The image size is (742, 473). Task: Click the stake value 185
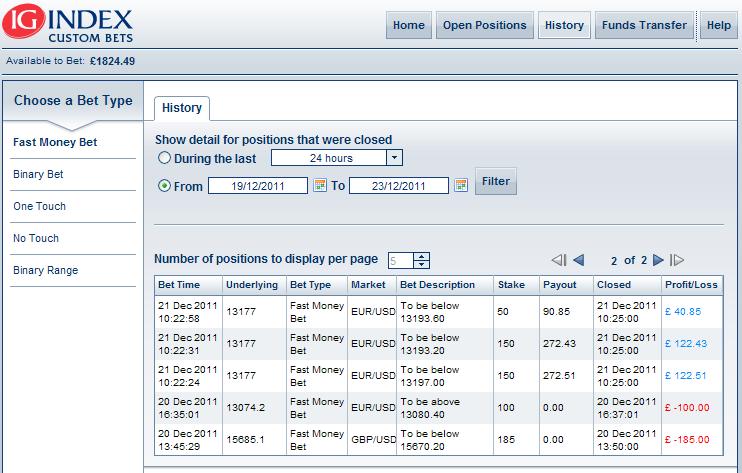click(x=506, y=439)
